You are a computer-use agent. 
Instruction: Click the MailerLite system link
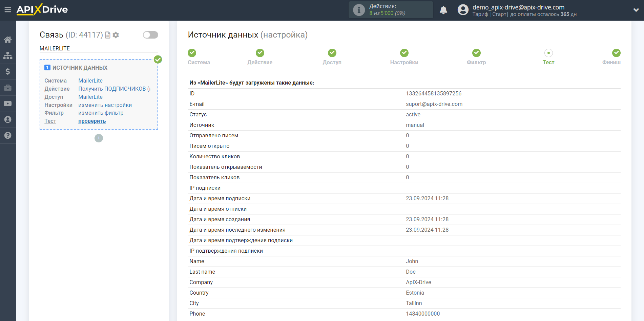pyautogui.click(x=90, y=81)
